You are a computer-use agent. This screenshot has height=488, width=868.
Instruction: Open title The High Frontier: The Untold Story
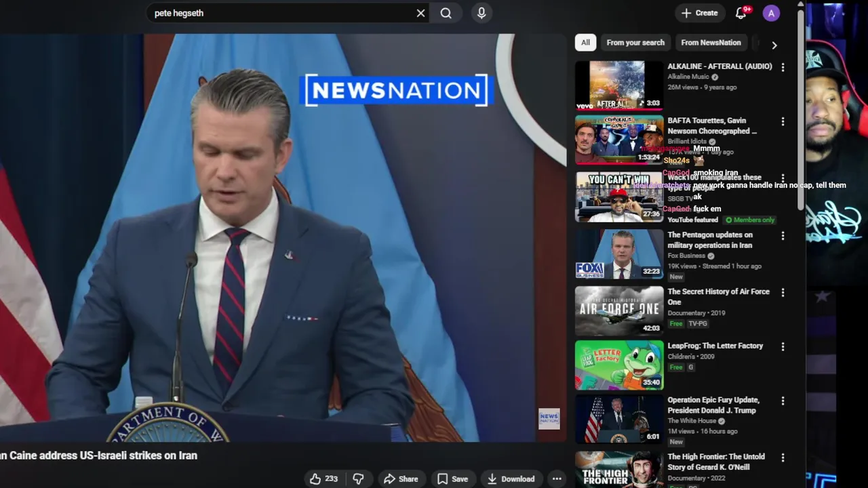pyautogui.click(x=716, y=462)
